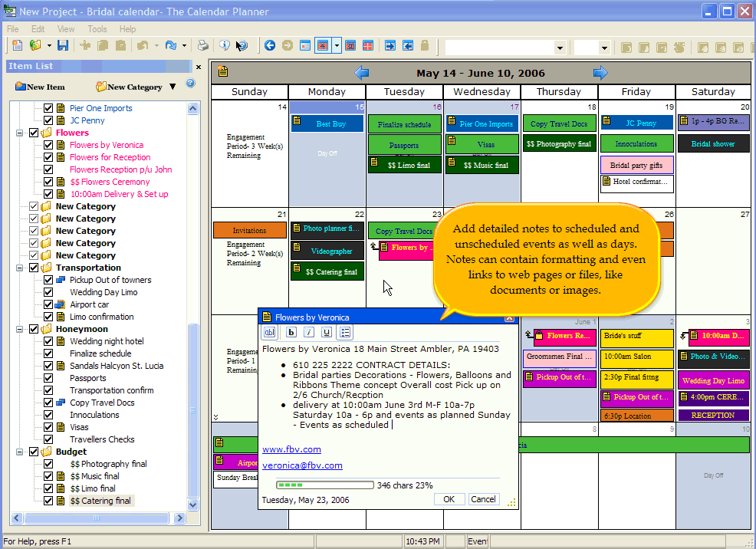This screenshot has height=549, width=756.
Task: Open the Help menu
Action: click(x=128, y=29)
